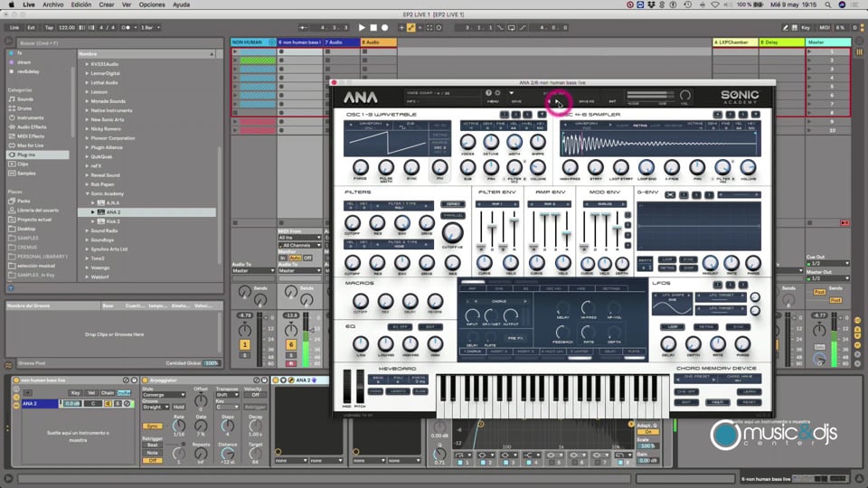Select the A LXPChamber return track header
The height and width of the screenshot is (488, 868).
point(734,42)
